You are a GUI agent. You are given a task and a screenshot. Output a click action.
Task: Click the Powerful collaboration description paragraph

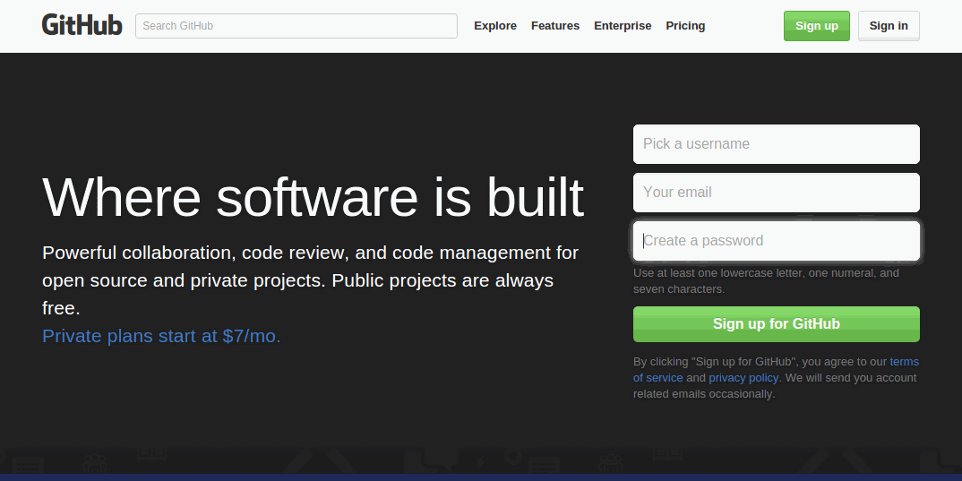[310, 280]
